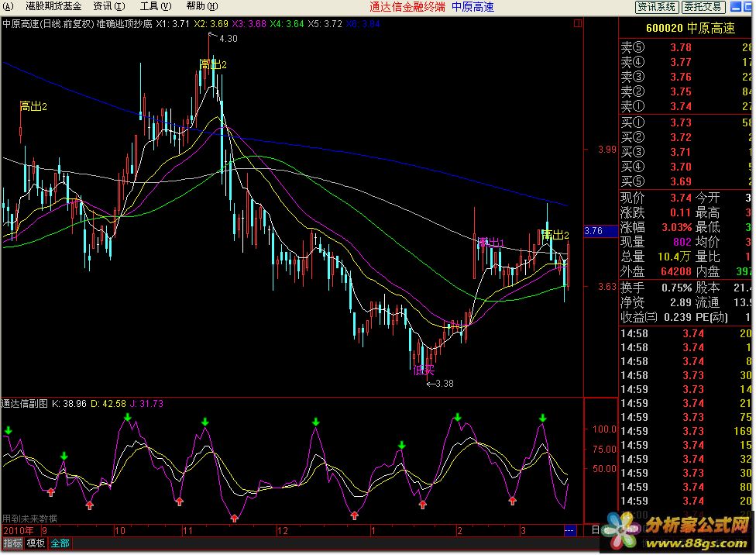
Task: Switch to the 指标 tab
Action: [x=13, y=543]
